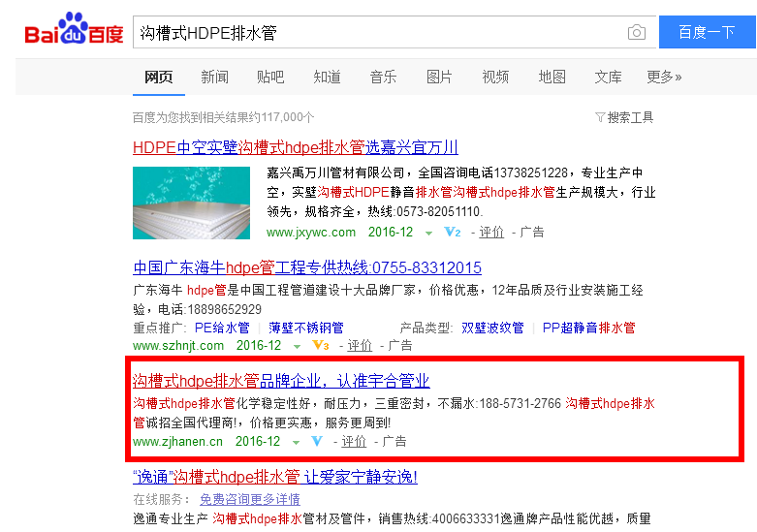The width and height of the screenshot is (757, 532).
Task: Click the 百度一下 search button
Action: pos(707,32)
